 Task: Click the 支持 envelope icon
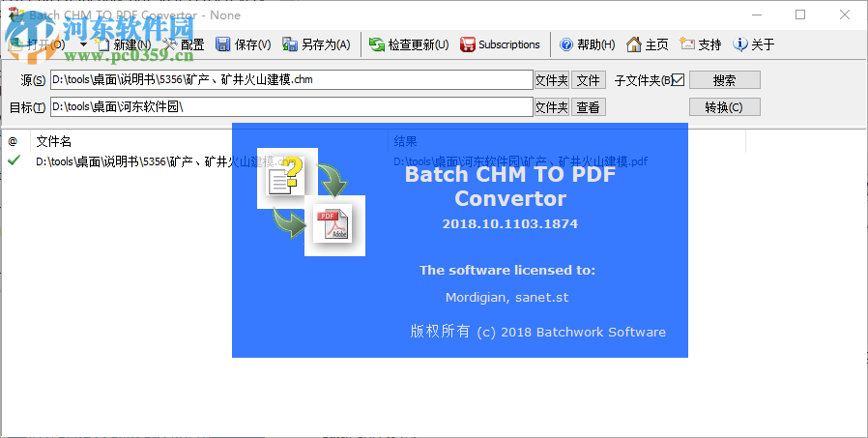[x=687, y=44]
